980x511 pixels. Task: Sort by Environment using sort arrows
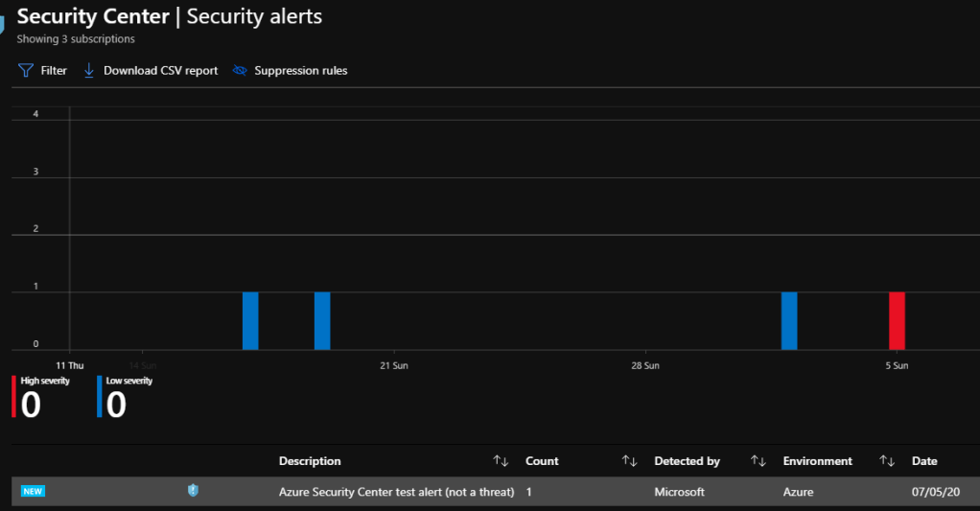point(887,461)
